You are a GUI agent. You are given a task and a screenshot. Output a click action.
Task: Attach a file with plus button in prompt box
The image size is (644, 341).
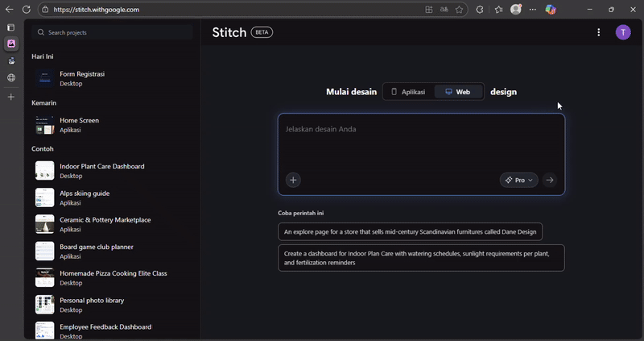pos(293,180)
